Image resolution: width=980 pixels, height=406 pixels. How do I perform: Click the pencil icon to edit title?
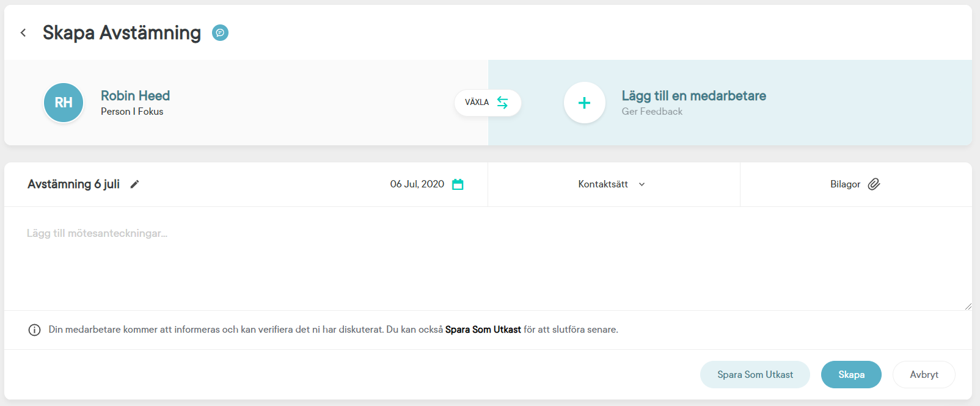click(x=134, y=184)
